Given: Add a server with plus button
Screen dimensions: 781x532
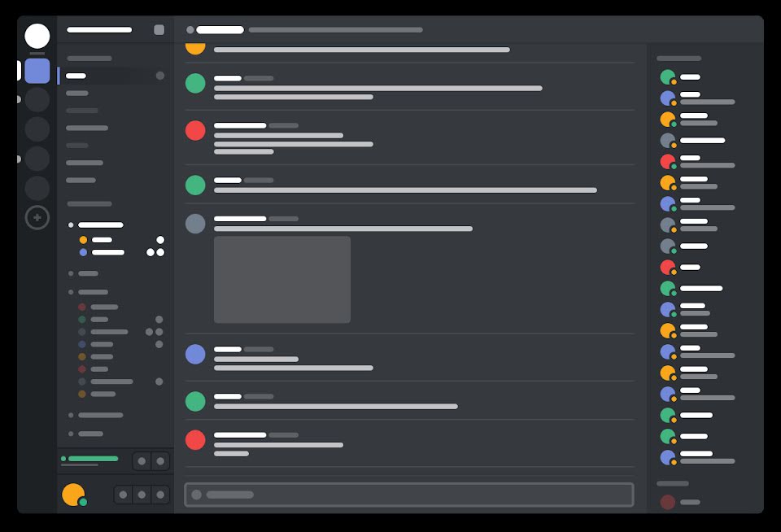Looking at the screenshot, I should coord(37,218).
